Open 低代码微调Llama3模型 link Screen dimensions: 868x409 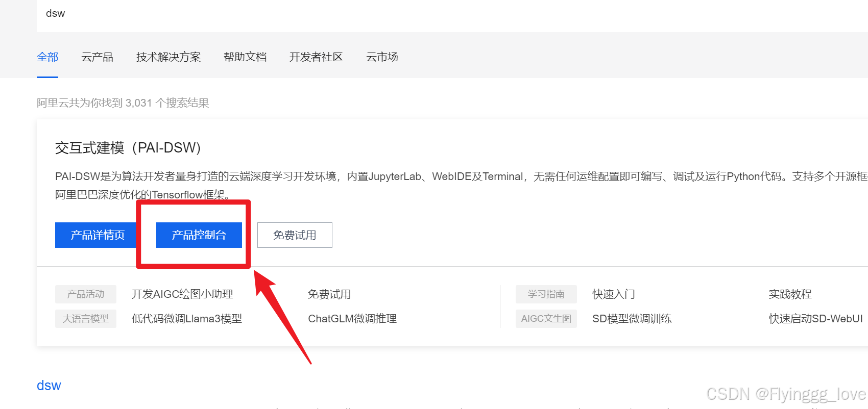pos(187,319)
